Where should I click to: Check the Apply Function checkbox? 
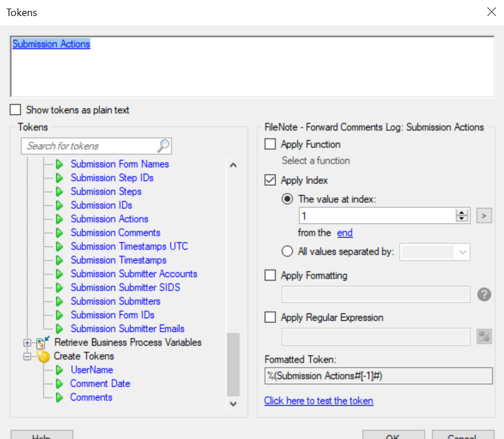[270, 144]
